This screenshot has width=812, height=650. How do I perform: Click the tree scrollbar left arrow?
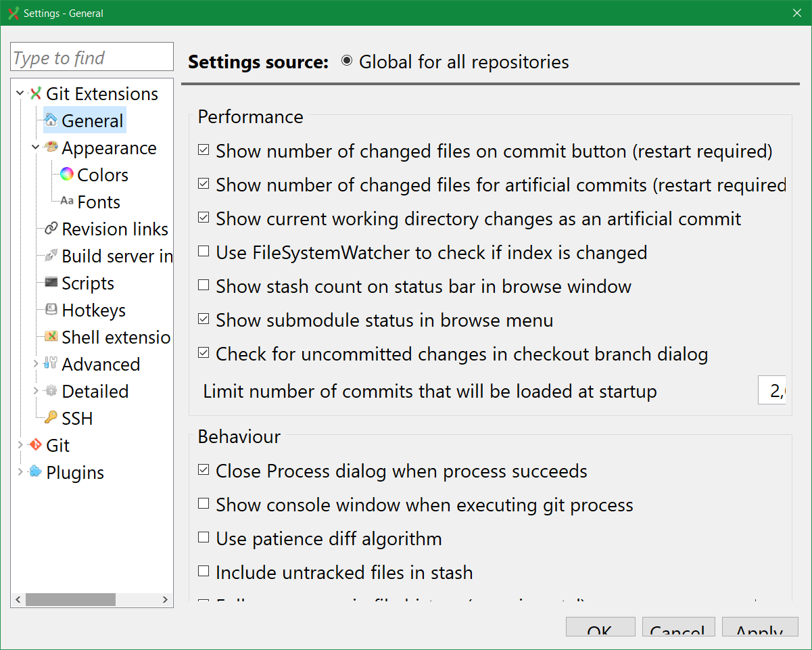(19, 599)
